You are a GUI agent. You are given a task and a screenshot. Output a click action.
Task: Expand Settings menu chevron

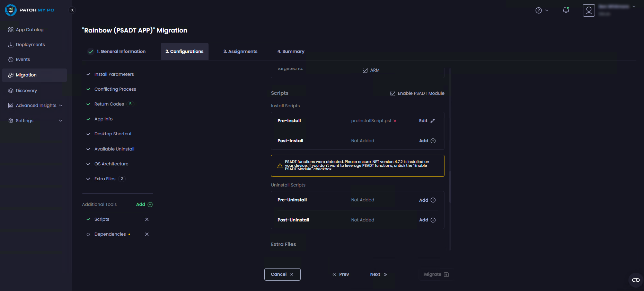pyautogui.click(x=61, y=121)
